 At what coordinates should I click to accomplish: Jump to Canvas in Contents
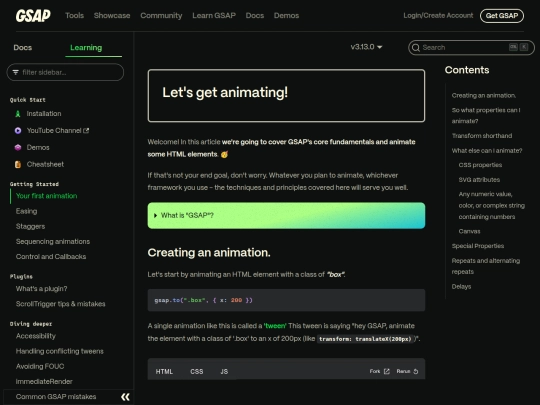coord(469,231)
